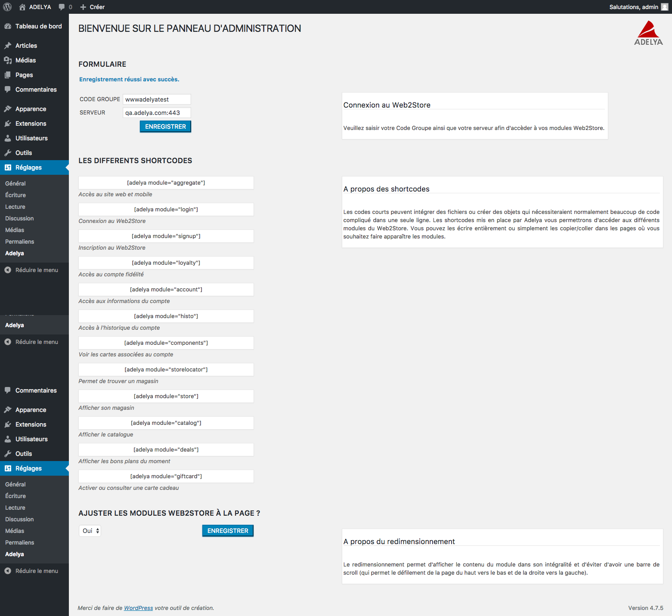Click the 'Permet de trouver un magasin' description
Image resolution: width=672 pixels, height=616 pixels.
coord(118,381)
